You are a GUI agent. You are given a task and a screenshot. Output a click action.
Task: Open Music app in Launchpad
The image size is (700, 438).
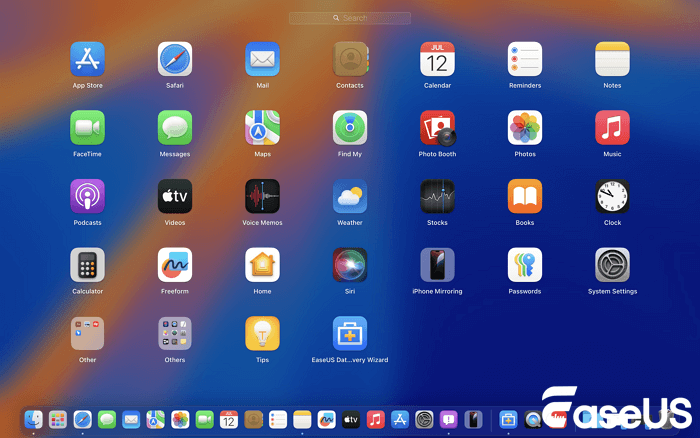click(612, 128)
